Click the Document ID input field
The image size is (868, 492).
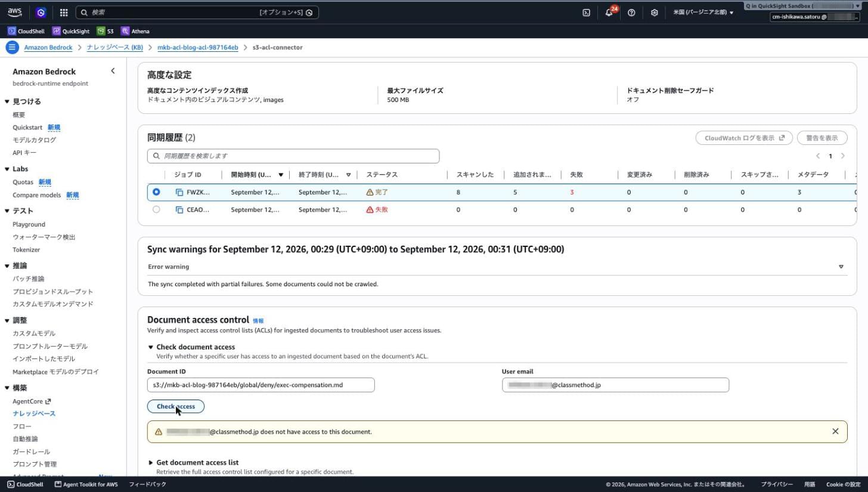click(x=261, y=385)
